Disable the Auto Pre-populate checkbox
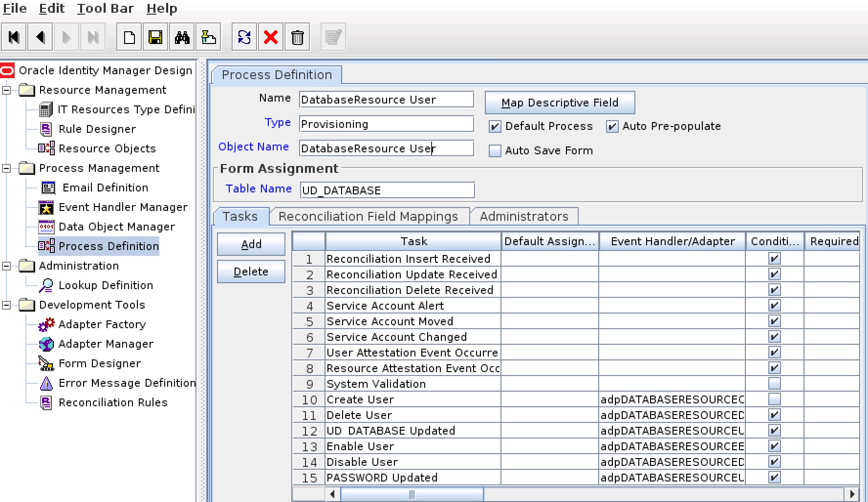The height and width of the screenshot is (502, 868). click(x=612, y=126)
